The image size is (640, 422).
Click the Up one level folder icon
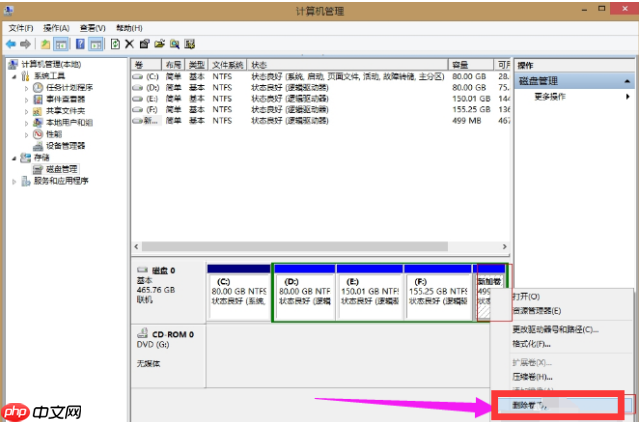pyautogui.click(x=46, y=44)
